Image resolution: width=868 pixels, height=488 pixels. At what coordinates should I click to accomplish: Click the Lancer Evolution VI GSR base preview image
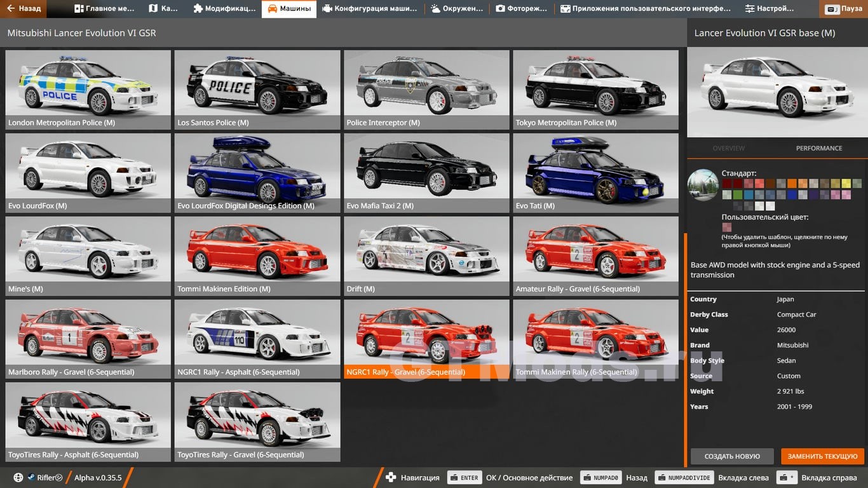pyautogui.click(x=777, y=92)
